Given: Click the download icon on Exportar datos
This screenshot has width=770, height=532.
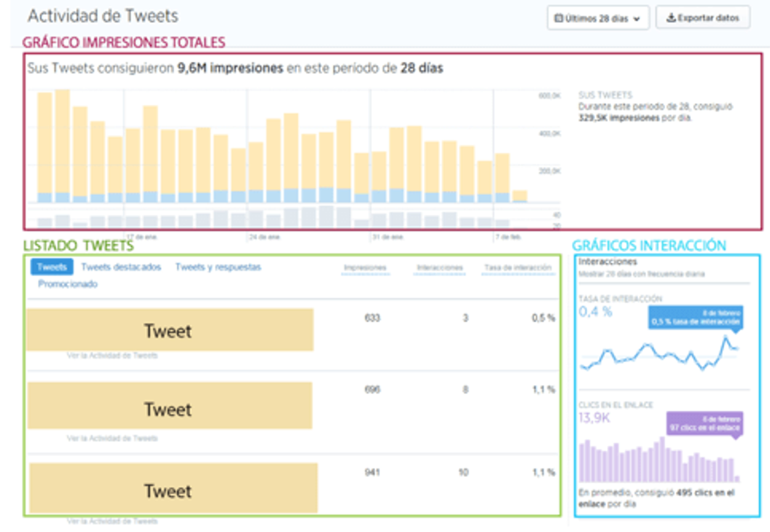Looking at the screenshot, I should coord(671,17).
